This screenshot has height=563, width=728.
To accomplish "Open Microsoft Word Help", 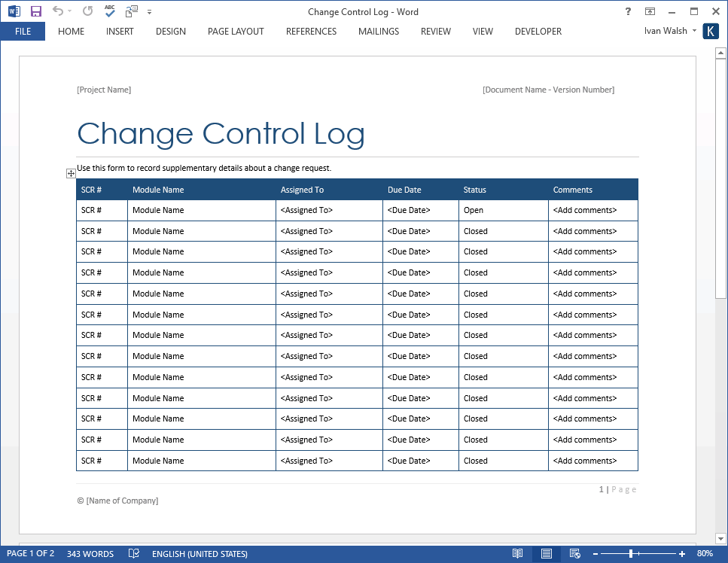I will click(x=627, y=11).
